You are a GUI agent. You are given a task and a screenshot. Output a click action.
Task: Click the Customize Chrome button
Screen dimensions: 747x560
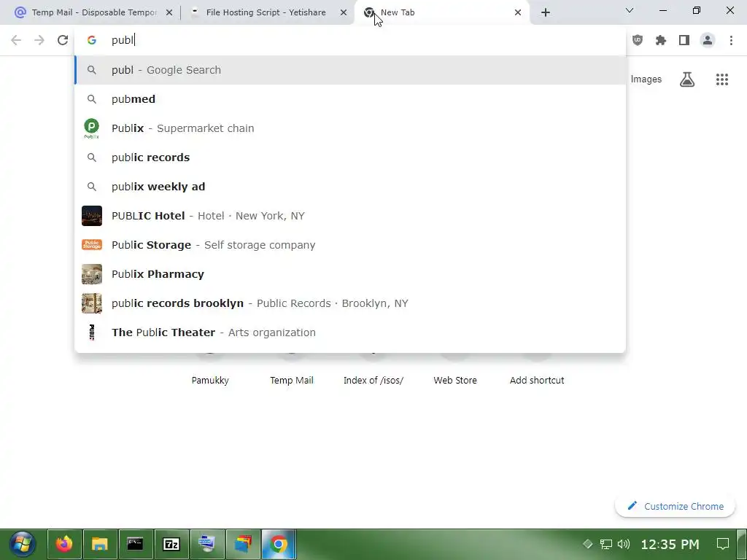coord(675,506)
